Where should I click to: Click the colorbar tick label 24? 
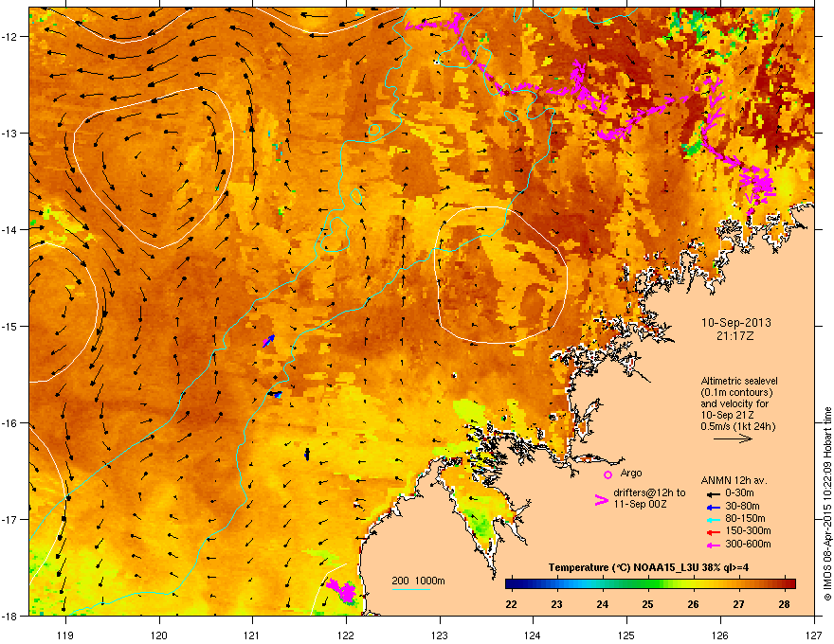[602, 604]
